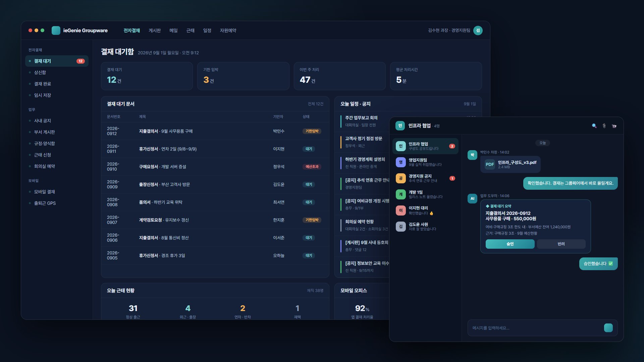Screen dimensions: 644x362
Task: Open 회의실 예약 in the sidebar
Action: [x=57, y=166]
